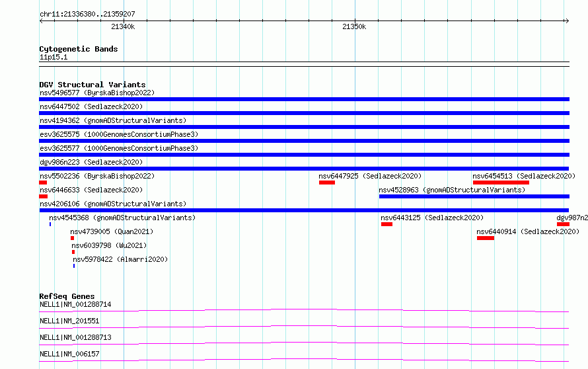Select the blue bar under nsv4194362

(x=304, y=127)
